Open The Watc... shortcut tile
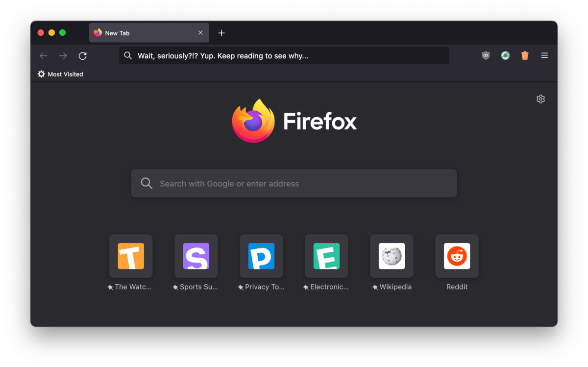 (x=131, y=256)
